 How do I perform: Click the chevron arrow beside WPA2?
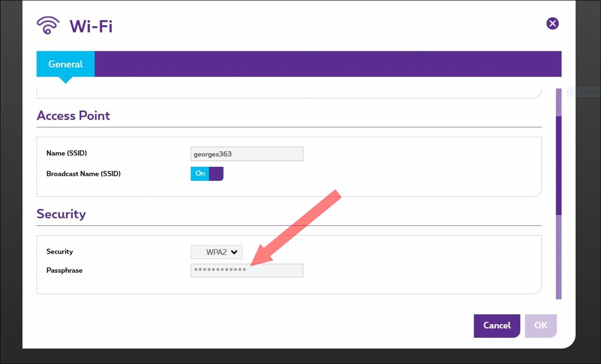click(x=234, y=252)
